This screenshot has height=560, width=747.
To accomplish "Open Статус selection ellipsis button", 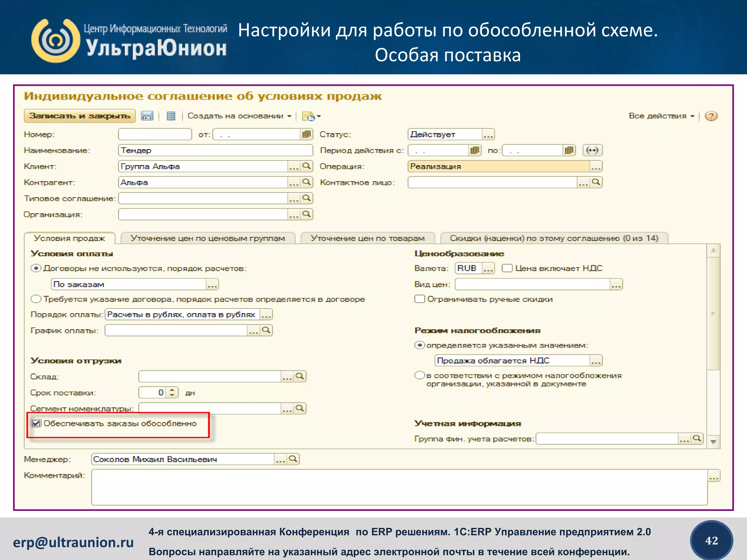I will click(x=488, y=134).
